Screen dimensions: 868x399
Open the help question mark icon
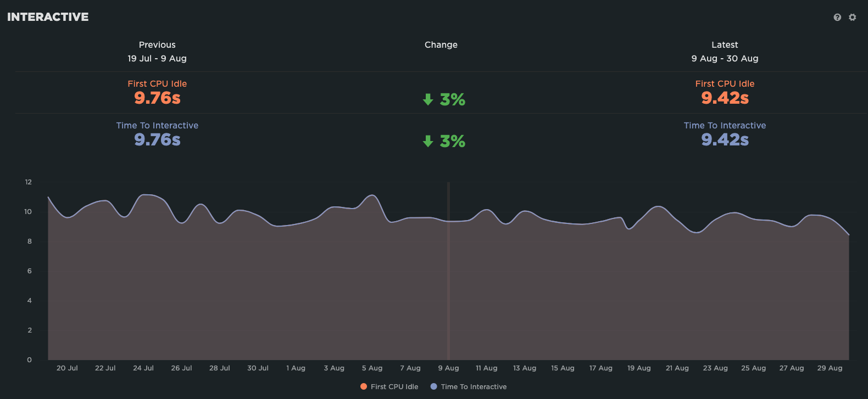click(x=837, y=18)
